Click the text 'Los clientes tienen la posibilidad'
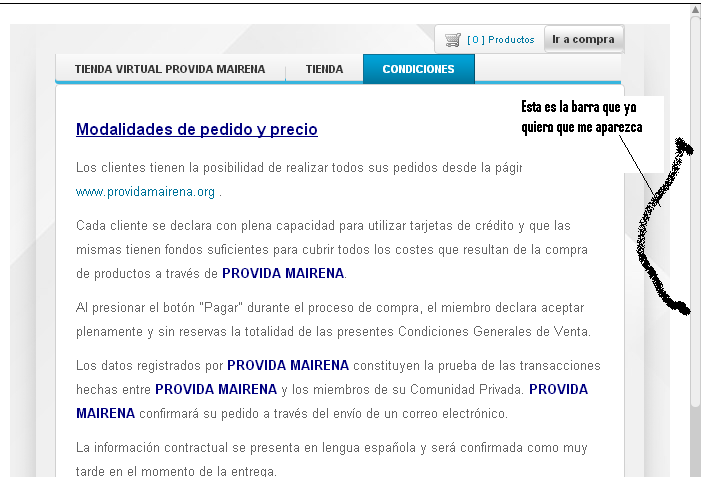 point(170,168)
